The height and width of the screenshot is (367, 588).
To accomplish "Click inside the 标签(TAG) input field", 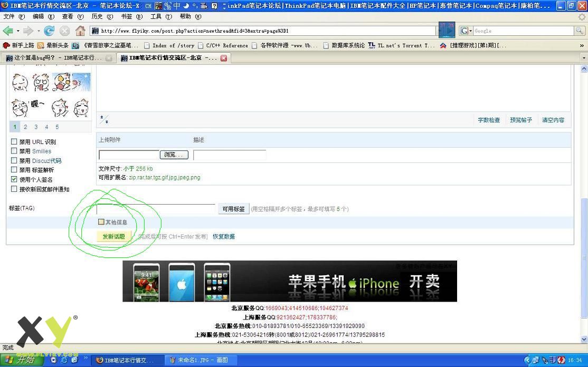I will point(156,209).
